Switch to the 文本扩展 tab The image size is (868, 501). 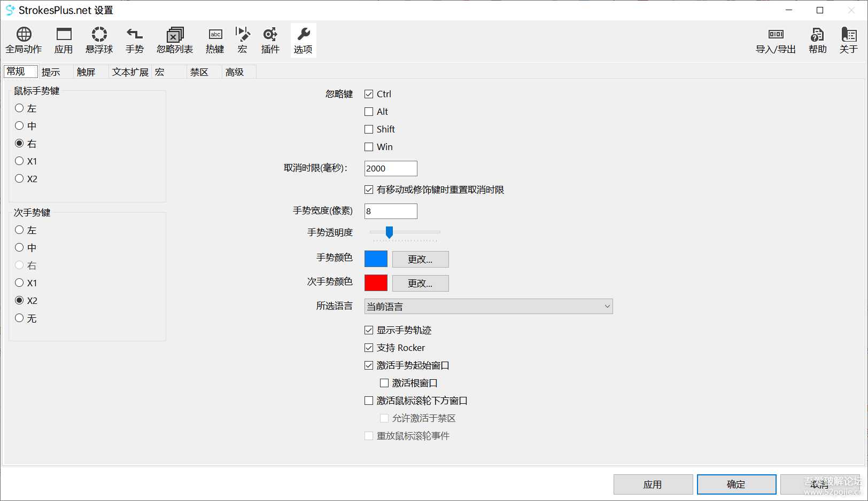point(129,72)
